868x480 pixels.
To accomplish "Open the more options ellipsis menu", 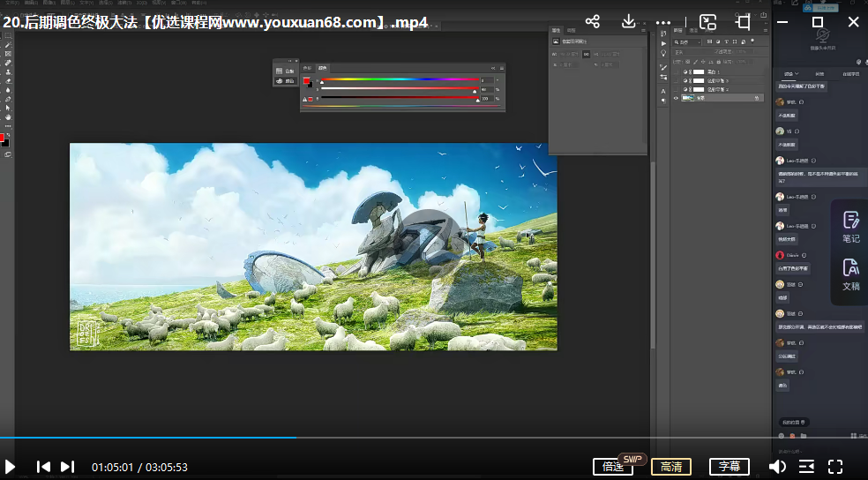I will coord(663,22).
